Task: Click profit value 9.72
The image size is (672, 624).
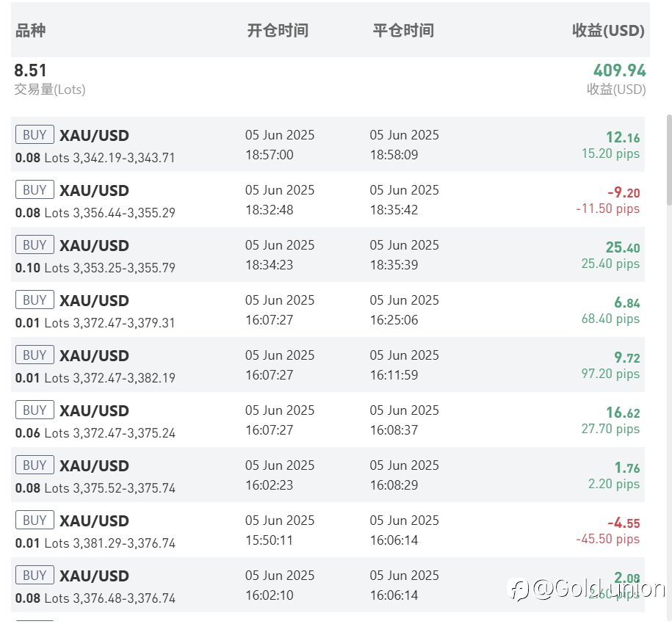Action: [627, 358]
